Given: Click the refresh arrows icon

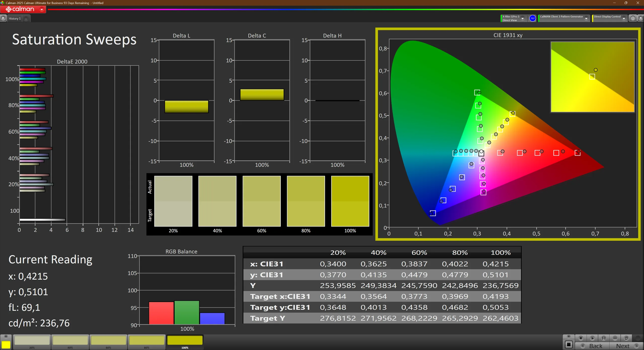Looking at the screenshot, I should pos(626,338).
